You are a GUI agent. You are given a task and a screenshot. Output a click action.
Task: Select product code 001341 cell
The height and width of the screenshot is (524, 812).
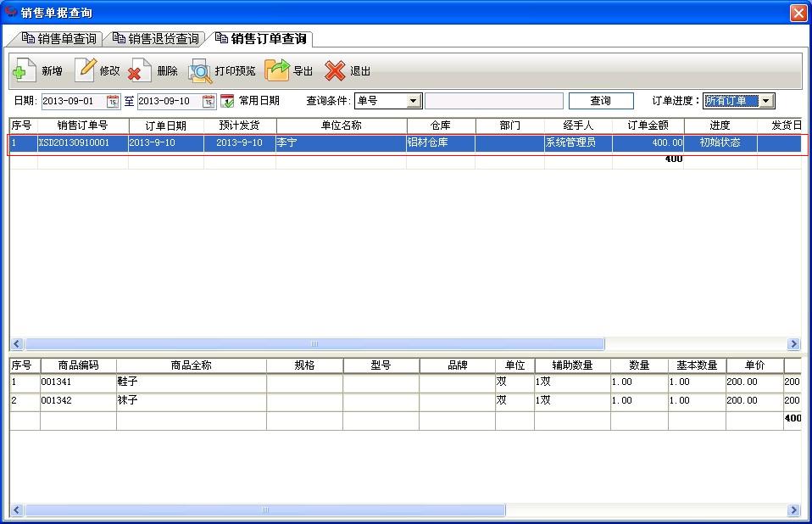78,382
